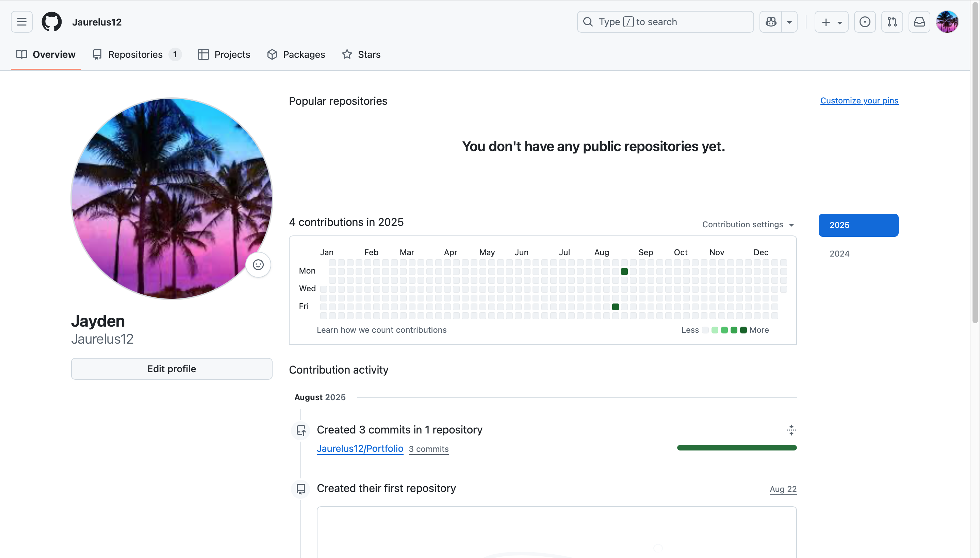Switch to the Repositories tab
This screenshot has width=980, height=558.
(135, 54)
